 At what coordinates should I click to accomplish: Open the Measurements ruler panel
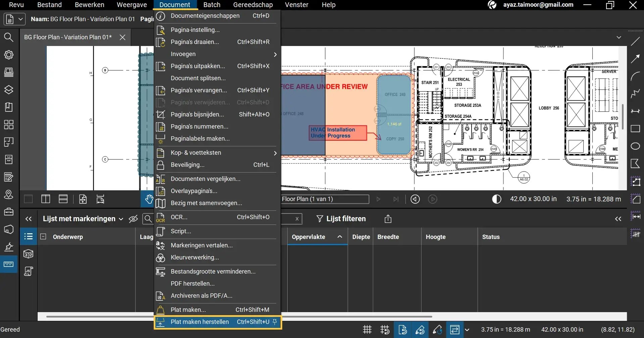pyautogui.click(x=9, y=264)
